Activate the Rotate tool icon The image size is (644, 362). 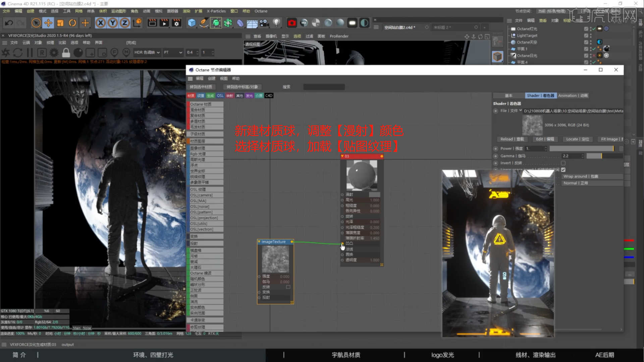[x=72, y=23]
